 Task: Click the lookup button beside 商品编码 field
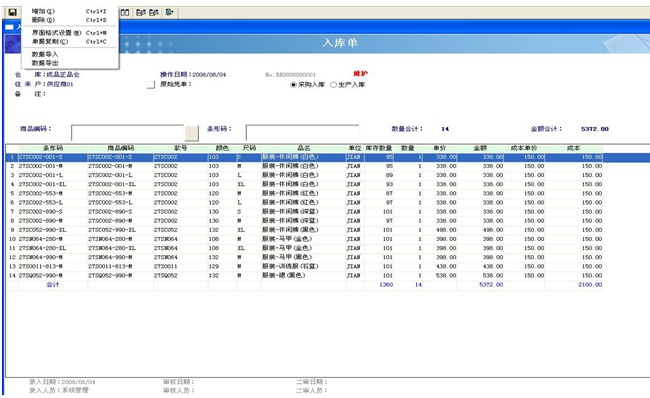(192, 133)
